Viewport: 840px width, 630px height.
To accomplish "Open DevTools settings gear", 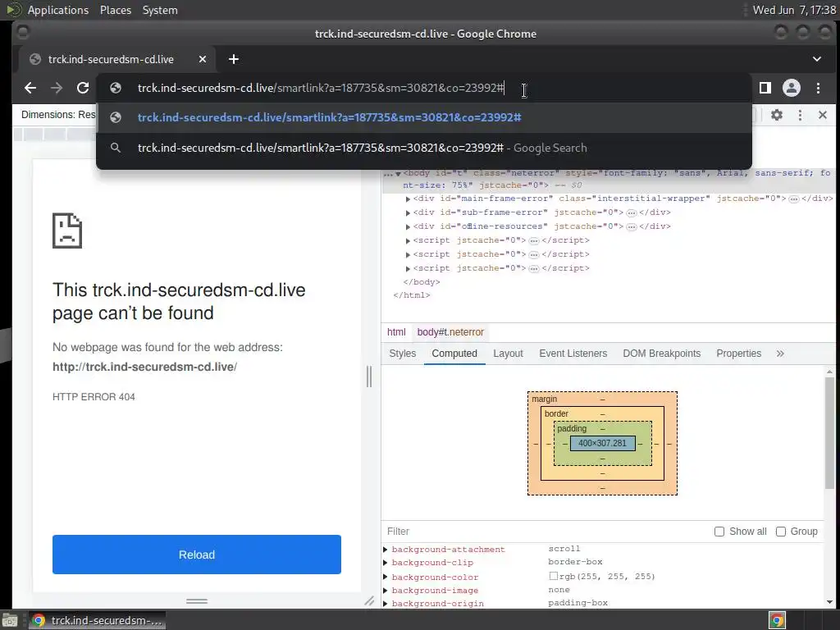I will pos(777,115).
